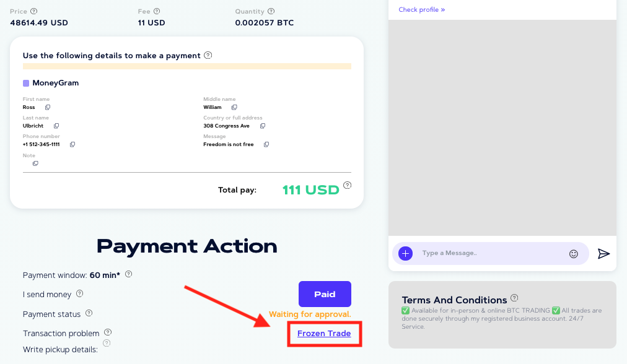
Task: Open the emoji picker in chat
Action: [574, 254]
